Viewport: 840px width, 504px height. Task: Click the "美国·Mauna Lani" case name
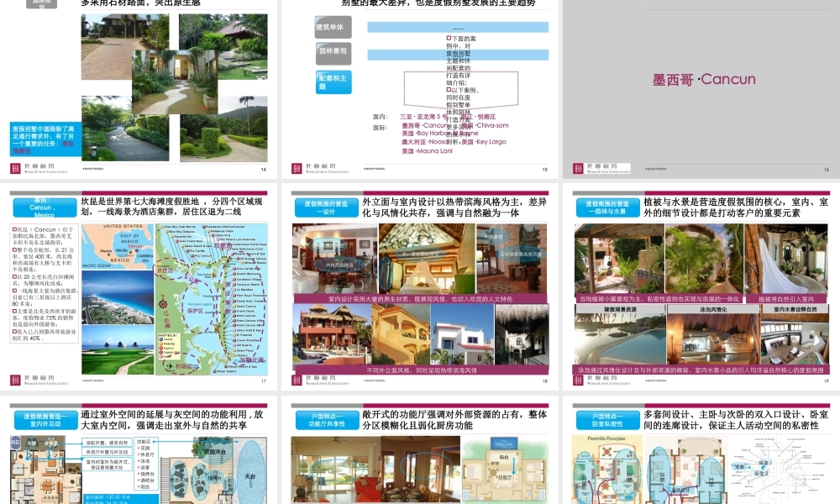pos(427,151)
